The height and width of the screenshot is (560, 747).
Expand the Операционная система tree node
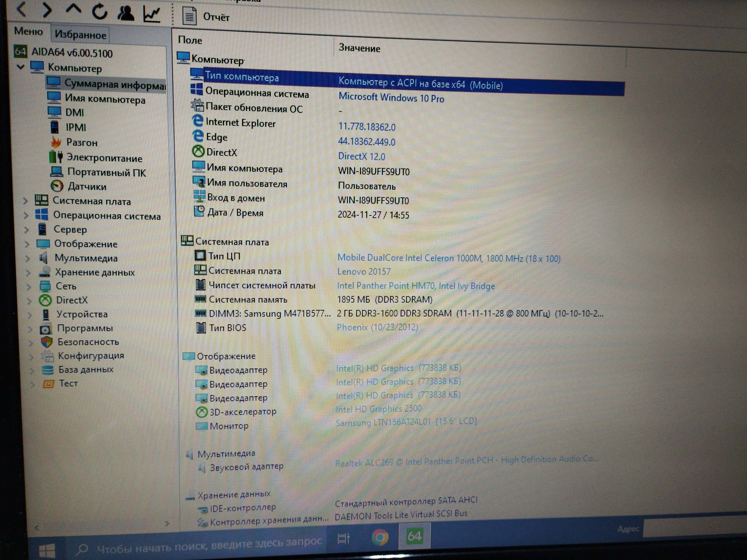26,215
